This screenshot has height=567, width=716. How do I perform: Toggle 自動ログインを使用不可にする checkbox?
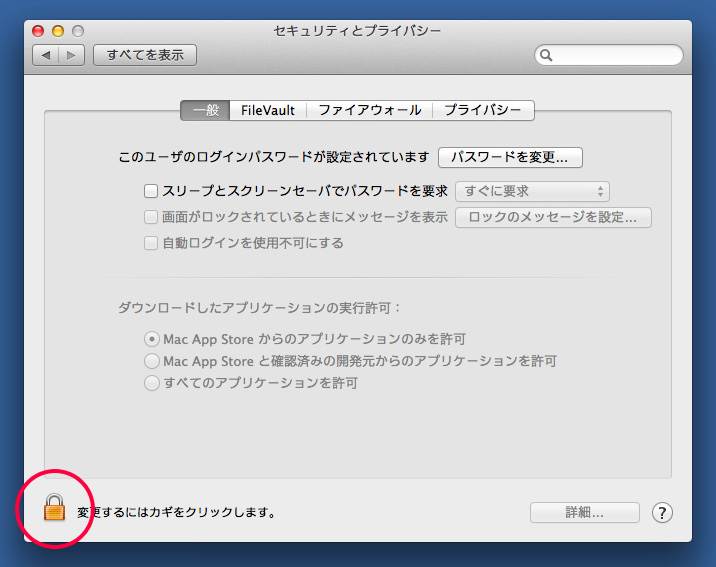tap(151, 243)
